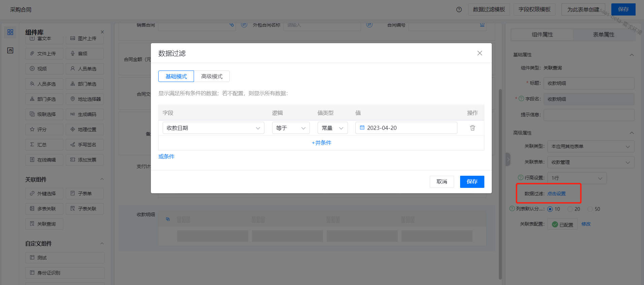Delete the 收款日期 filter condition row
Viewport: 644px width, 285px height.
click(473, 128)
